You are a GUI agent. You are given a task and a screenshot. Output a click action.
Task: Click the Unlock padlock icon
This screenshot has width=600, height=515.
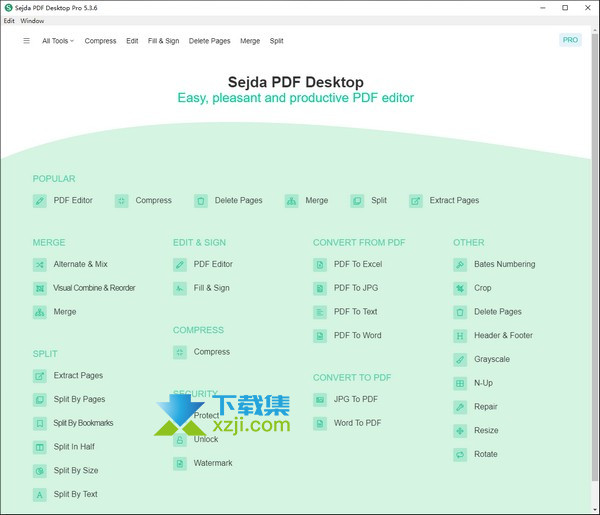(x=179, y=440)
